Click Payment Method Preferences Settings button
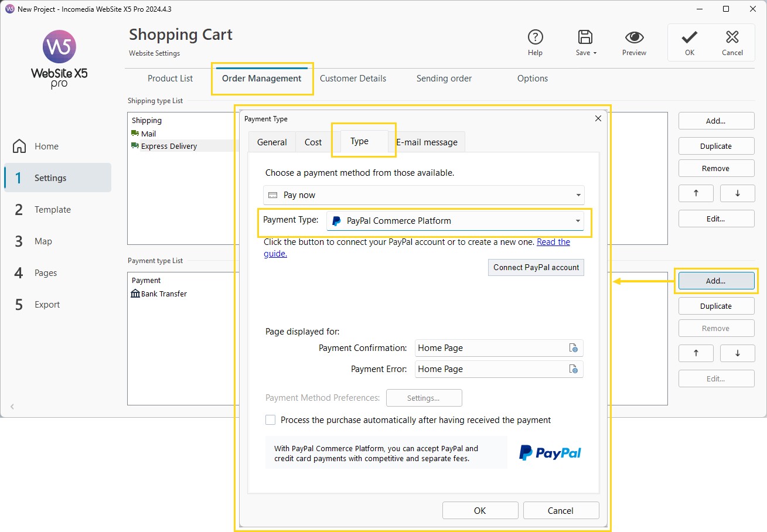 424,398
